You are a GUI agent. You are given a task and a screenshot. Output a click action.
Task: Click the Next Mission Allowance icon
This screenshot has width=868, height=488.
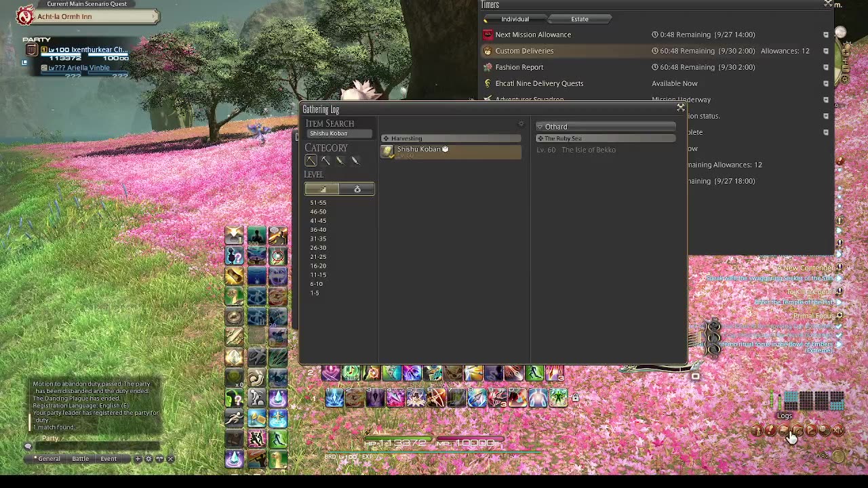pos(488,35)
